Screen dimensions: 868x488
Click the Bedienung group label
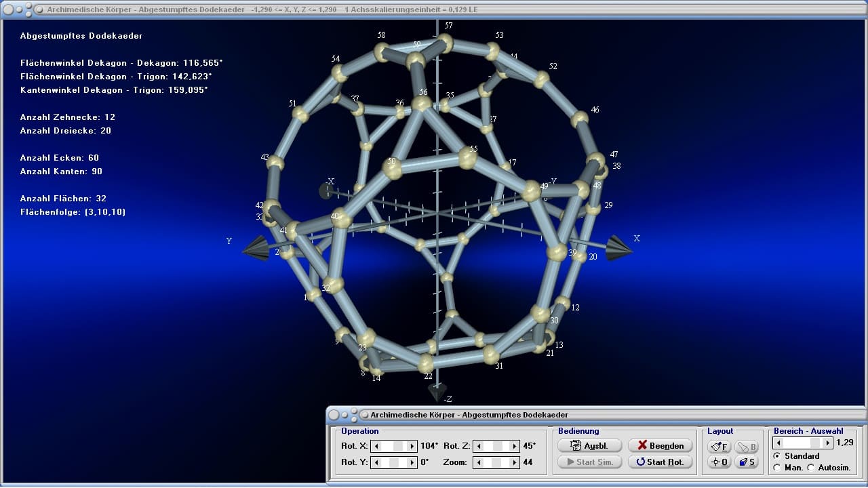(578, 431)
